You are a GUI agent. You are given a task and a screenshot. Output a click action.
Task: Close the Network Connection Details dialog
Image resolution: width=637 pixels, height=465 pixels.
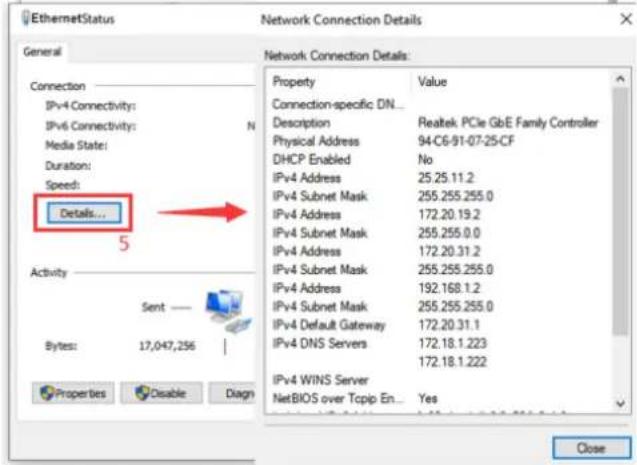(x=592, y=448)
